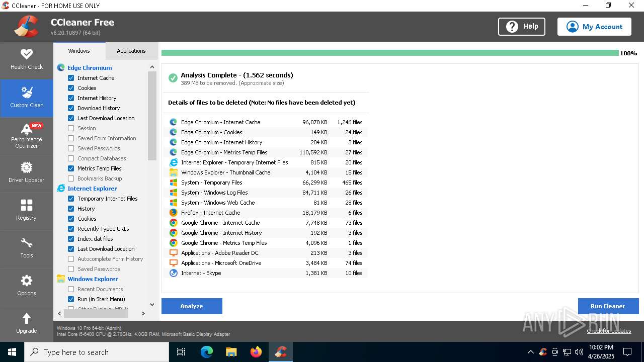Select the System - Windows Log Files row
Viewport: 644px width, 362px height.
[267, 193]
